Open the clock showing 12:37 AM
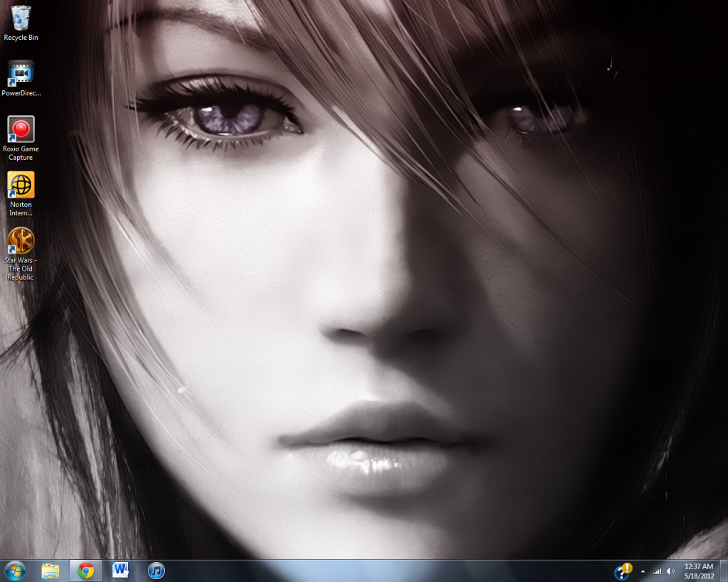 (699, 566)
